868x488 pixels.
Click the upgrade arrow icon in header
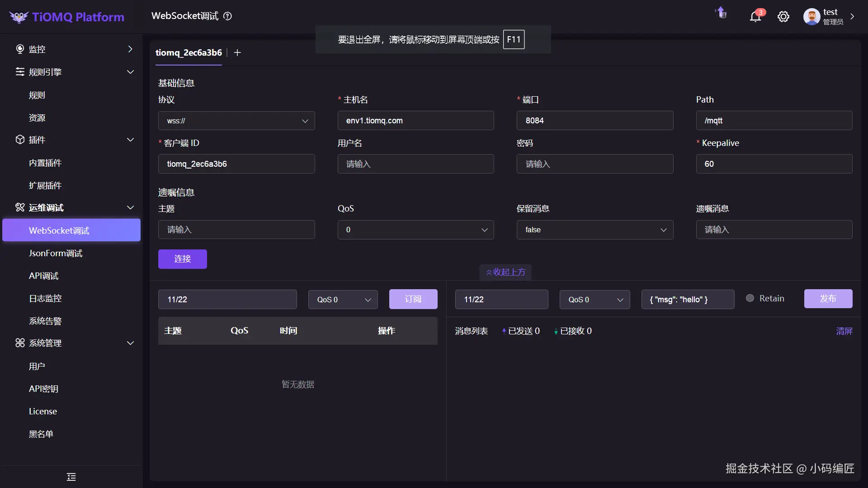click(721, 13)
